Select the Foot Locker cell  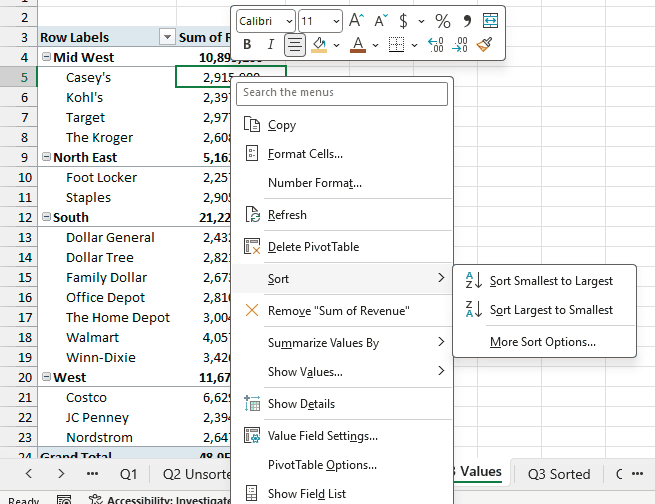click(107, 177)
